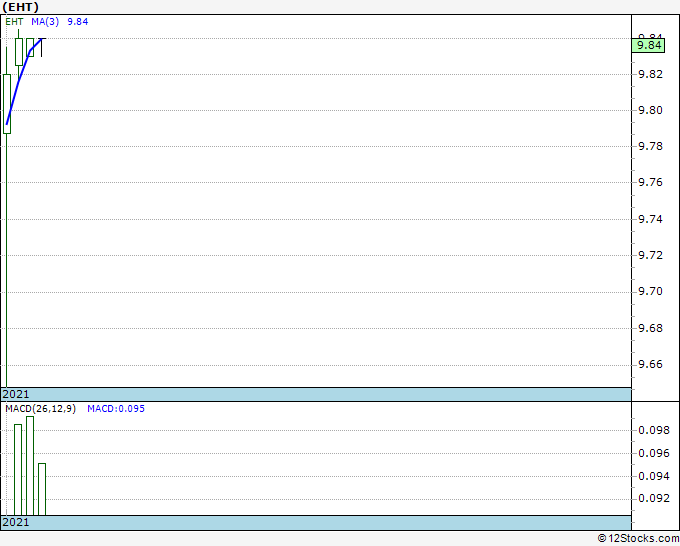
Task: Click the 0.094 MACD axis label
Action: click(654, 477)
